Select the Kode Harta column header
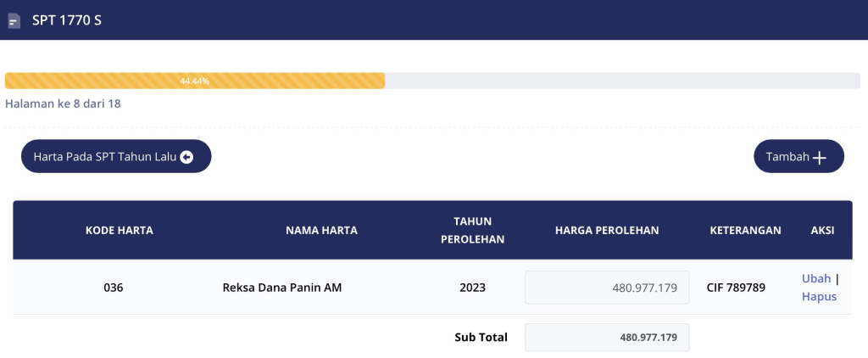This screenshot has height=358, width=868. click(120, 230)
